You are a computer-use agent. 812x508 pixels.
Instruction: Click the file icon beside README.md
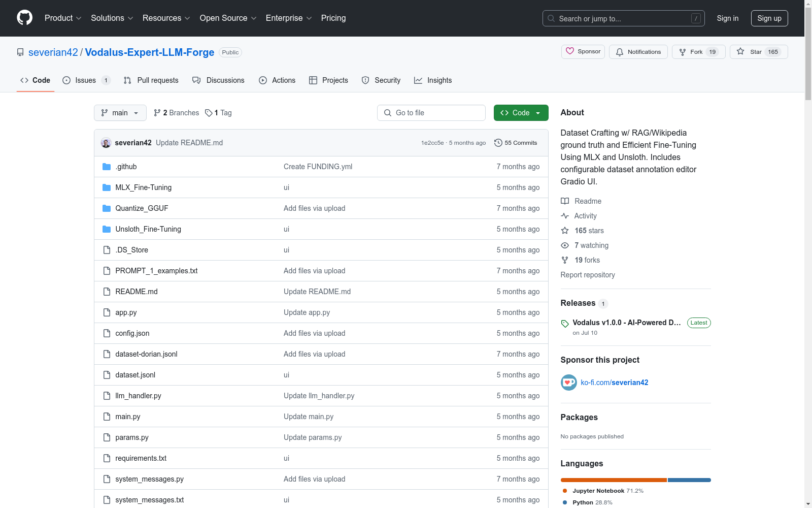point(107,292)
